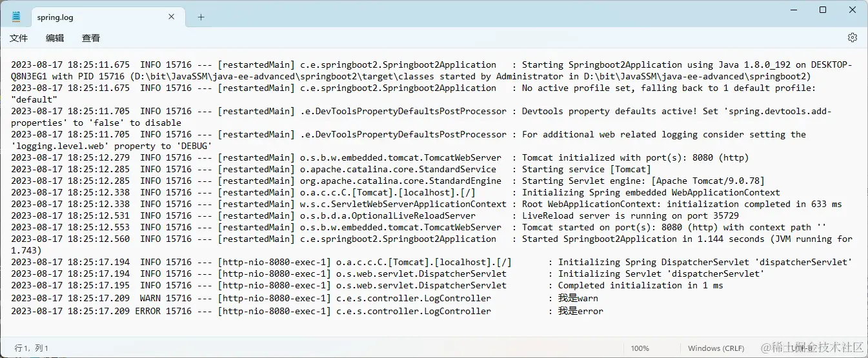The height and width of the screenshot is (358, 868).
Task: Close the Notepad window
Action: [x=853, y=10]
